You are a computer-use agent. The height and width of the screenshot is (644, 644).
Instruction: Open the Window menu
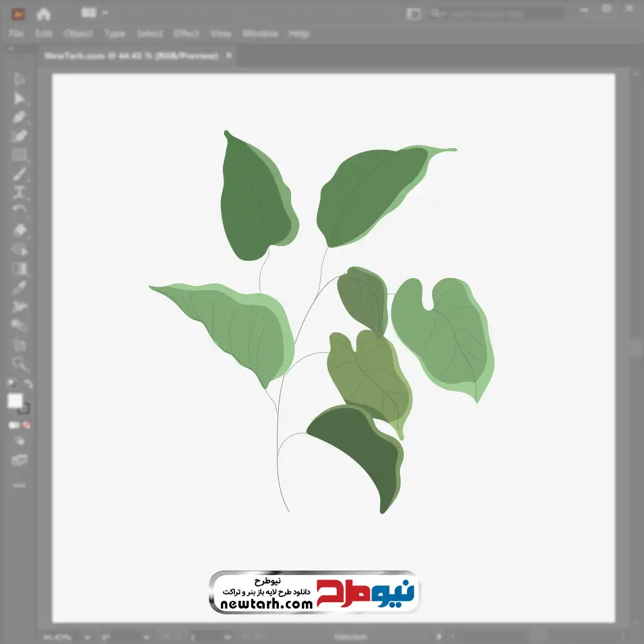pyautogui.click(x=260, y=33)
